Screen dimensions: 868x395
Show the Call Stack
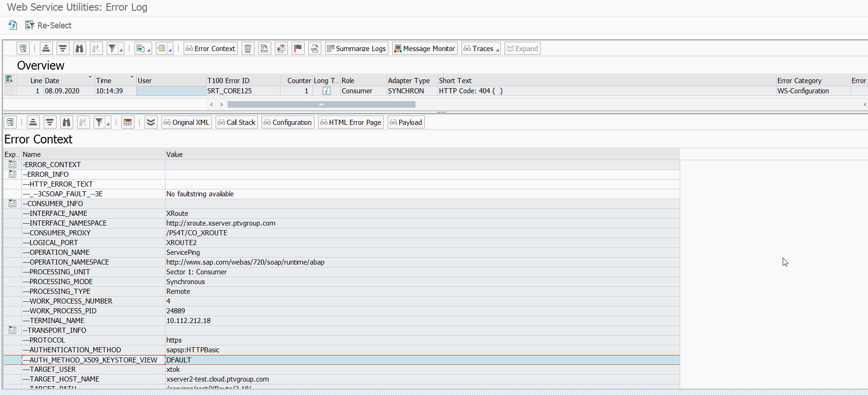point(236,123)
